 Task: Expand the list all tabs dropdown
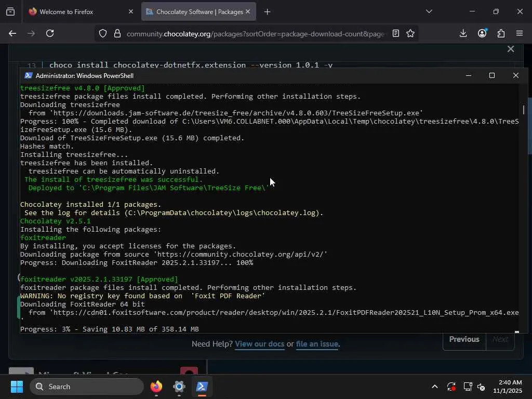tap(429, 11)
